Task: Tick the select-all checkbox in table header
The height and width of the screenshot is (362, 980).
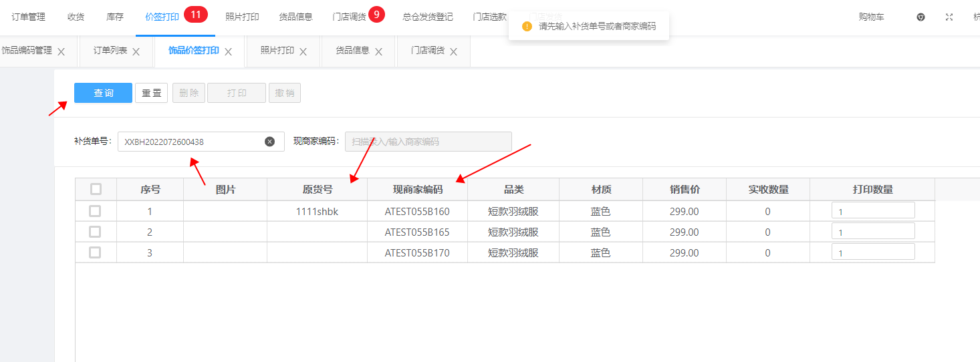Action: pyautogui.click(x=96, y=189)
